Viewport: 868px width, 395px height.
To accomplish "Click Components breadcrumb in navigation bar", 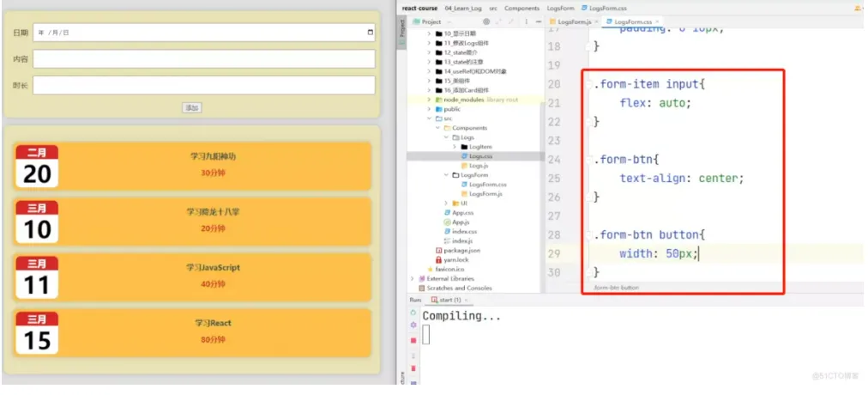I will [x=521, y=9].
